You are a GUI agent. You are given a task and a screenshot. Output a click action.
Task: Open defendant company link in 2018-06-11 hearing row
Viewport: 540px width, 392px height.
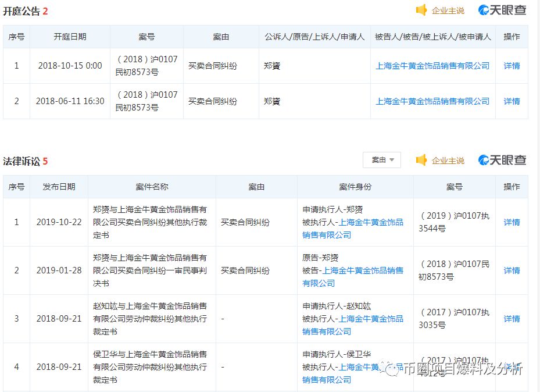click(x=432, y=101)
